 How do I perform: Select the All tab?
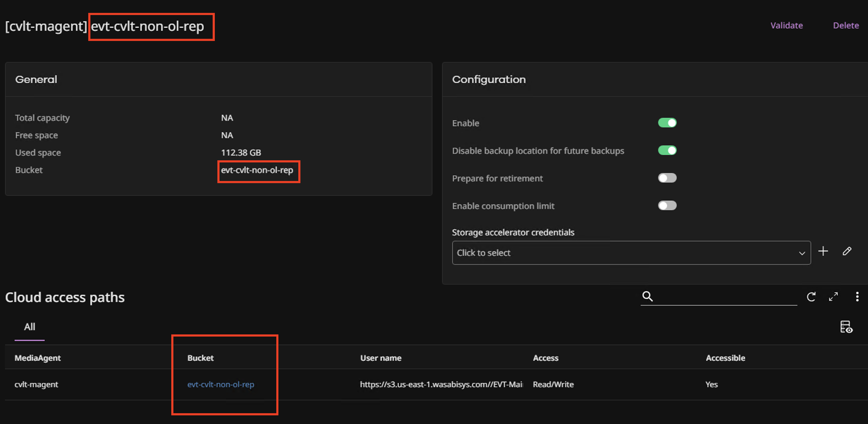pos(30,327)
